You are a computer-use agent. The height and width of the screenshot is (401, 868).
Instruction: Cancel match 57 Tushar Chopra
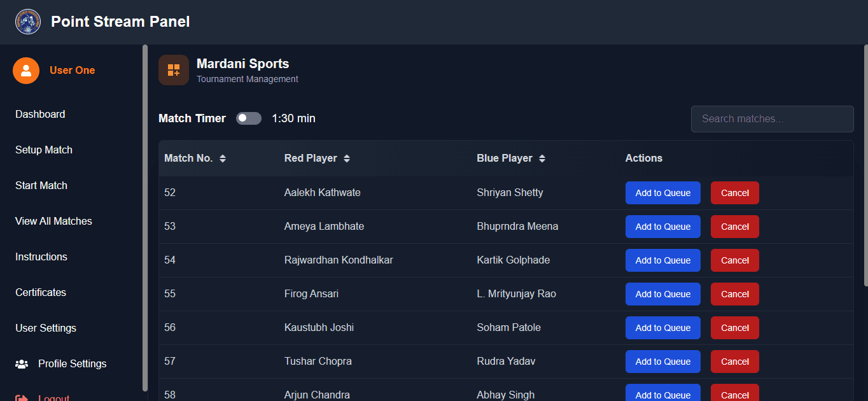coord(735,362)
